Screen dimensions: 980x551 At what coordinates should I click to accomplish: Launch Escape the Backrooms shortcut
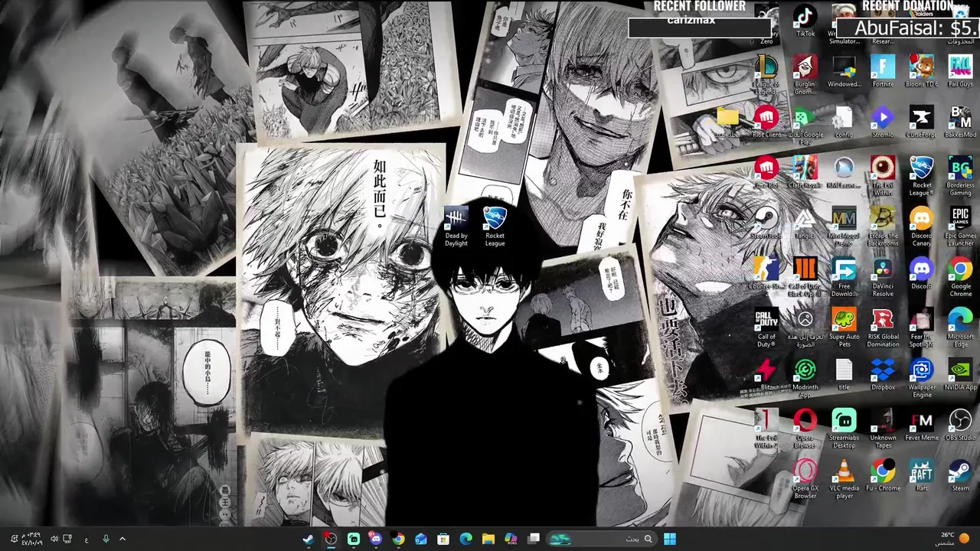pos(883,227)
